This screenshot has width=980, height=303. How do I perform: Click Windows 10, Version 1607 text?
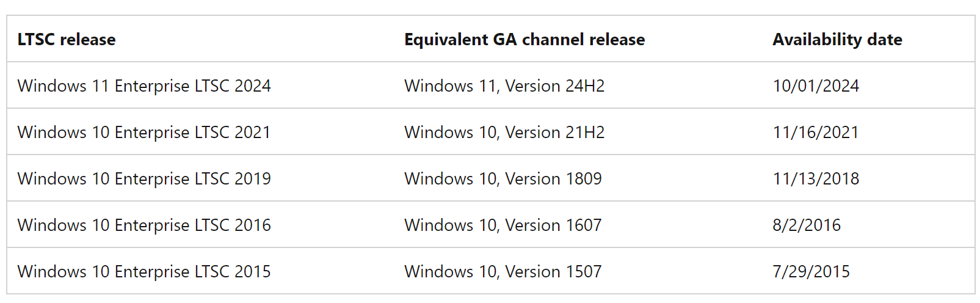tap(503, 225)
